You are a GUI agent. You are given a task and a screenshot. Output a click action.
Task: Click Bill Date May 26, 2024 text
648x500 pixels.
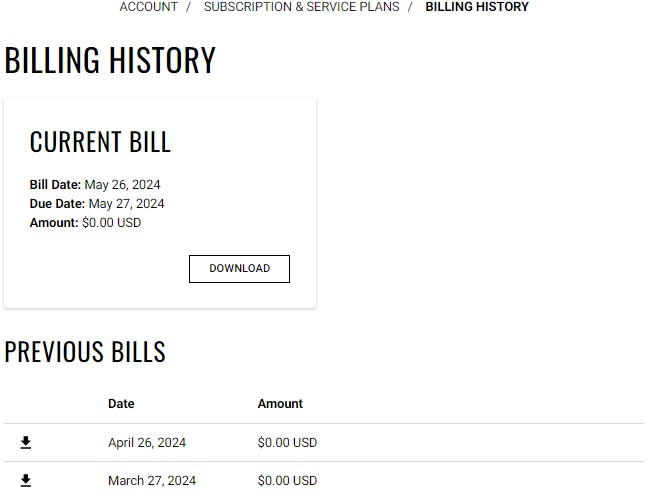pos(95,185)
